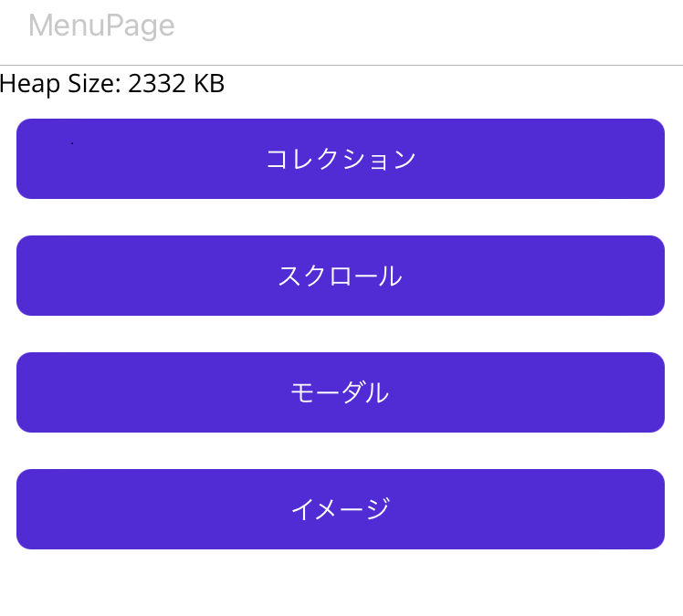Image resolution: width=683 pixels, height=616 pixels.
Task: Click the MenuPage title text
Action: [x=101, y=26]
